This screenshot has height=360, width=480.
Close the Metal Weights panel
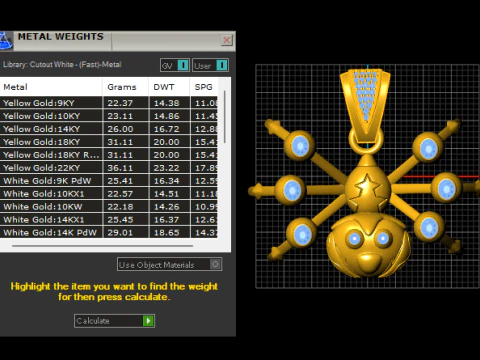227,40
